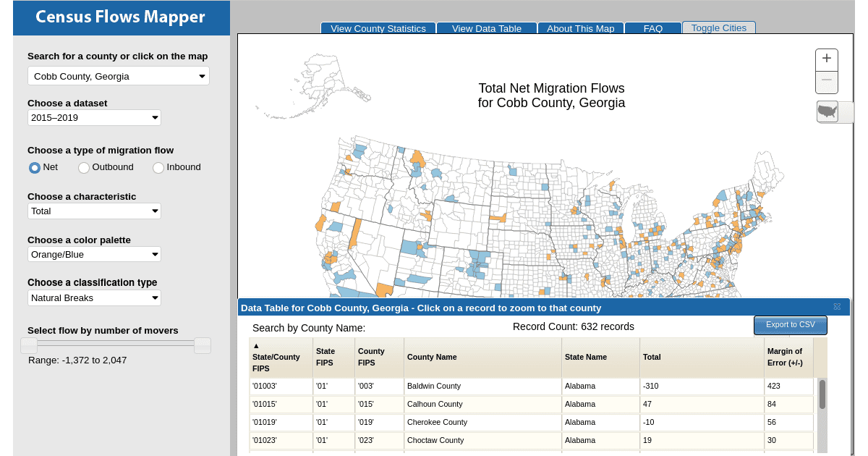Export the data table to CSV
This screenshot has width=868, height=456.
click(x=791, y=325)
